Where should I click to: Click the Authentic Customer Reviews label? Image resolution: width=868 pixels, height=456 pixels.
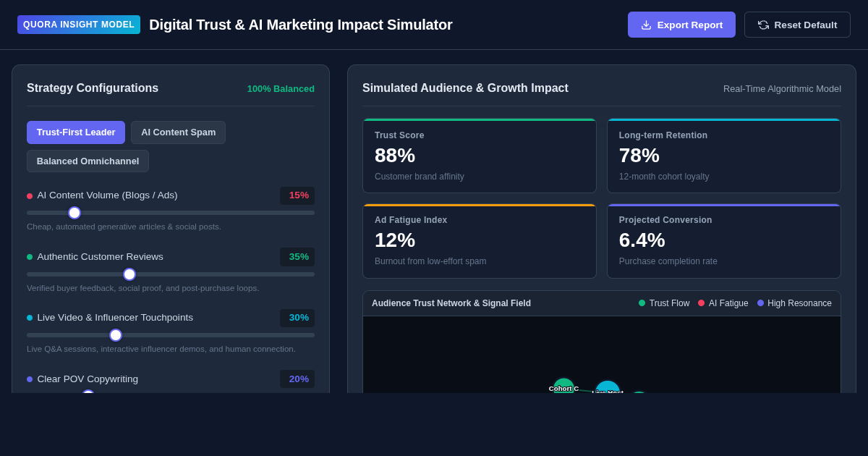click(x=101, y=257)
